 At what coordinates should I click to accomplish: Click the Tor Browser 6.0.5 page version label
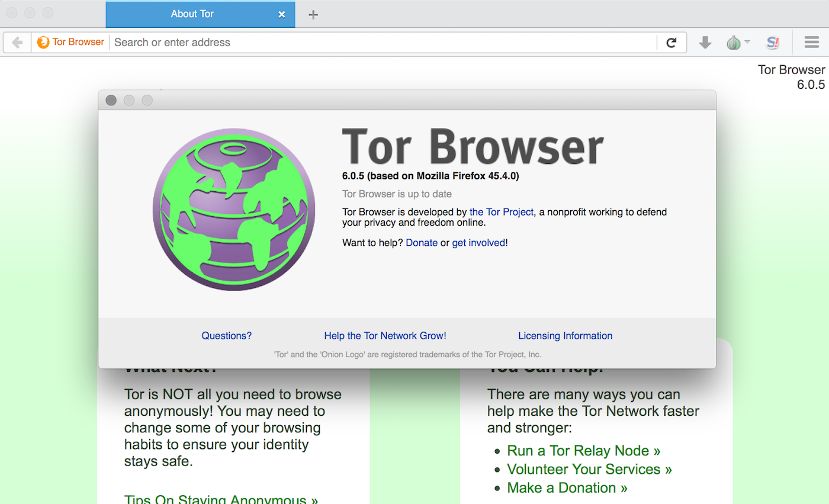tap(791, 77)
